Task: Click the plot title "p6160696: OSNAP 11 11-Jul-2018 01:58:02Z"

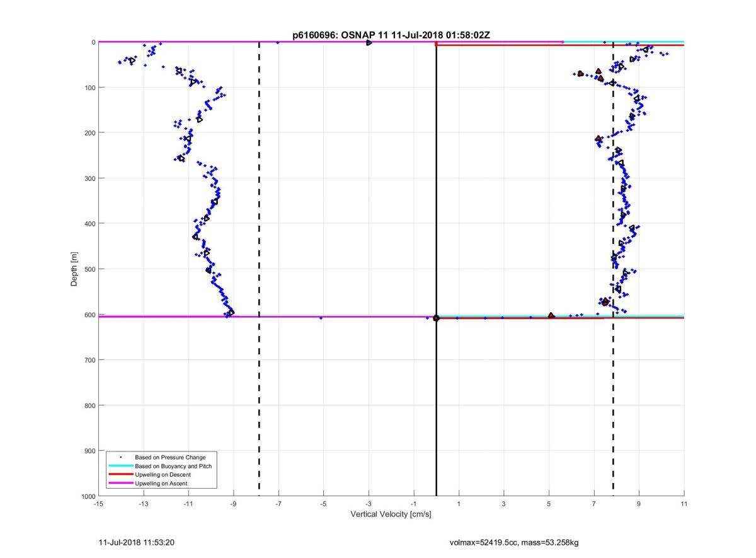Action: (x=391, y=36)
